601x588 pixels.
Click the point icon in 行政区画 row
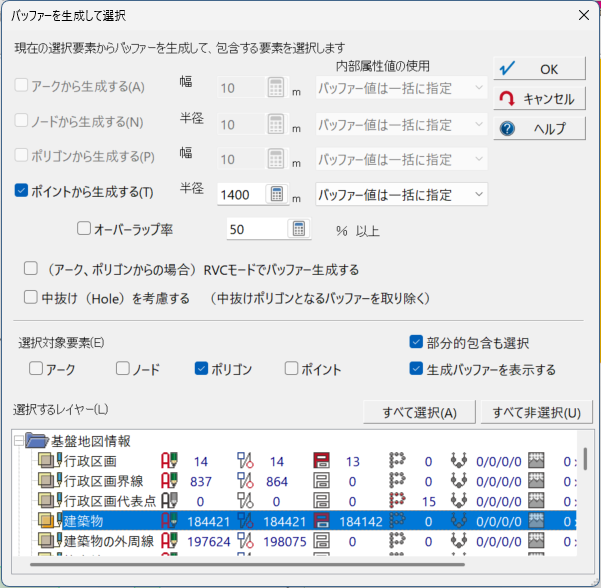coord(397,461)
